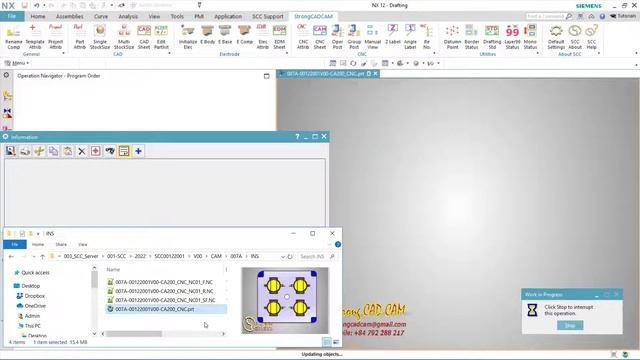Viewport: 640px width, 360px height.
Task: Click the print icon in Information window
Action: [25, 151]
